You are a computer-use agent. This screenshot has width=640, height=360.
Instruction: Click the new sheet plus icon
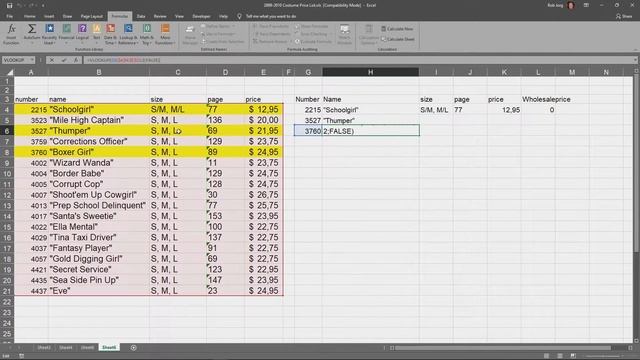[133, 347]
